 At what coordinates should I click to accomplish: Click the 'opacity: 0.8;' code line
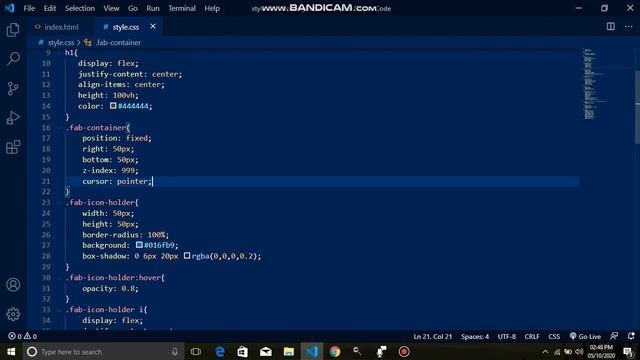(110, 288)
